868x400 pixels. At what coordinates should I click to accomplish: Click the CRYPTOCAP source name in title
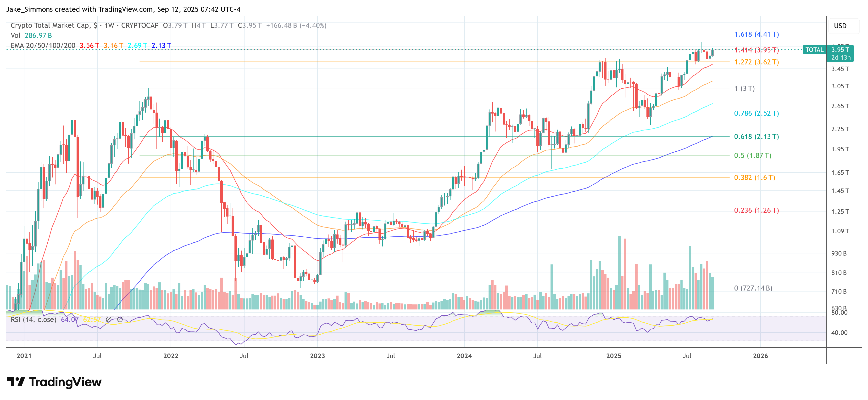click(139, 26)
